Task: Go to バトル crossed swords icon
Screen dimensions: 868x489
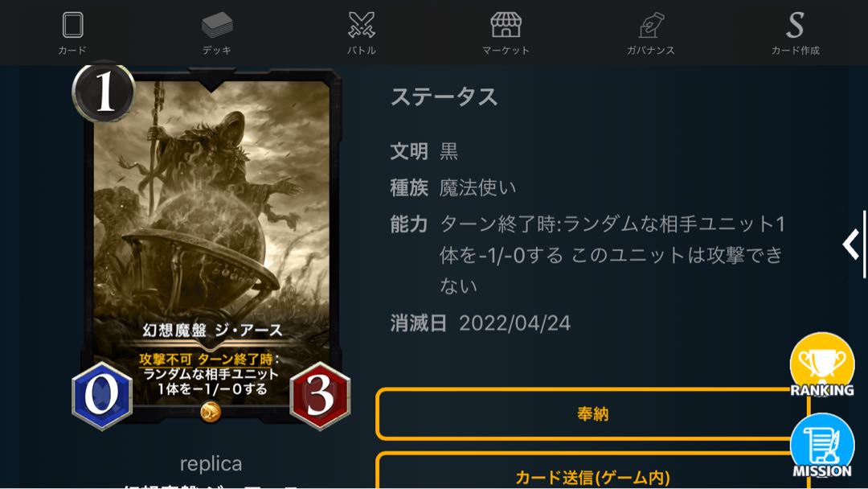Action: pyautogui.click(x=362, y=26)
